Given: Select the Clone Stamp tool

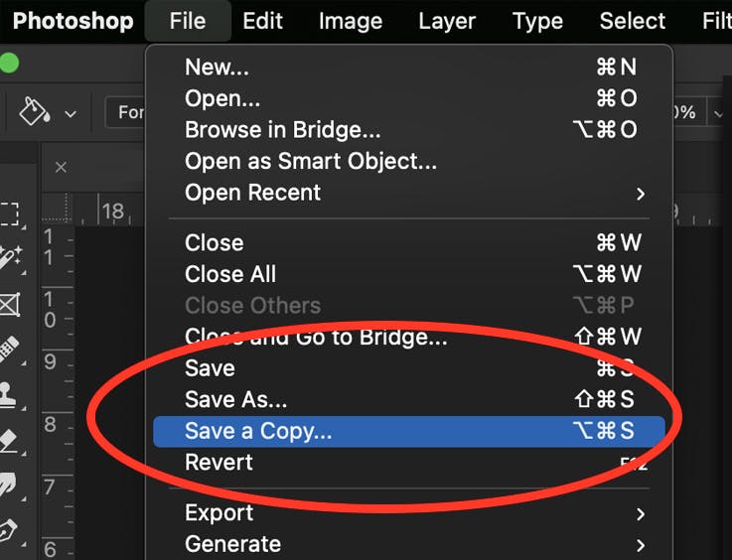Looking at the screenshot, I should coord(8,395).
